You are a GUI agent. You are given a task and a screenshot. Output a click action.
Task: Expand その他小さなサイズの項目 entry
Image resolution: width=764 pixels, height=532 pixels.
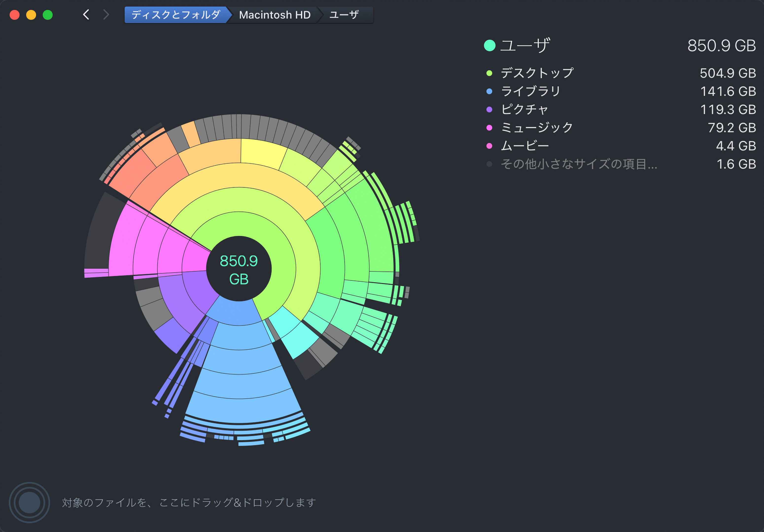coord(579,164)
